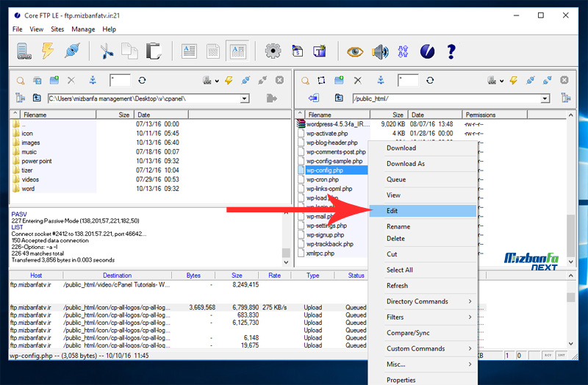Click the search magnifier in the remote panel
Image resolution: width=588 pixels, height=385 pixels.
coord(306,80)
